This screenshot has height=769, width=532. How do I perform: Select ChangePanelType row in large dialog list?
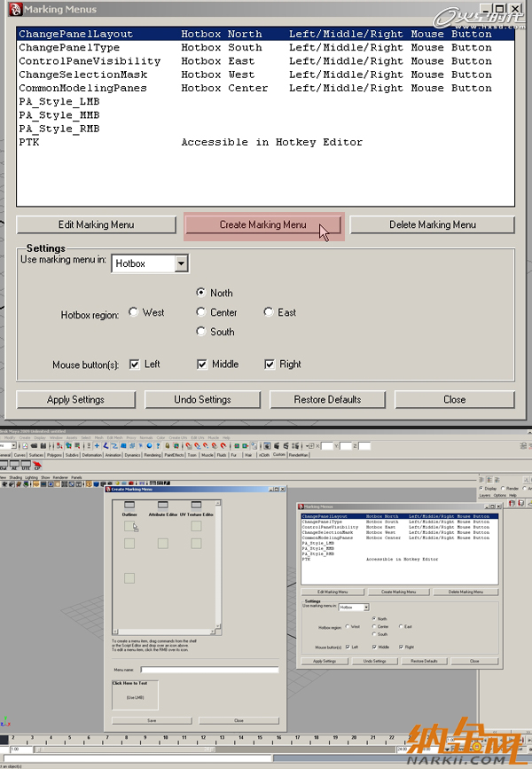(265, 48)
